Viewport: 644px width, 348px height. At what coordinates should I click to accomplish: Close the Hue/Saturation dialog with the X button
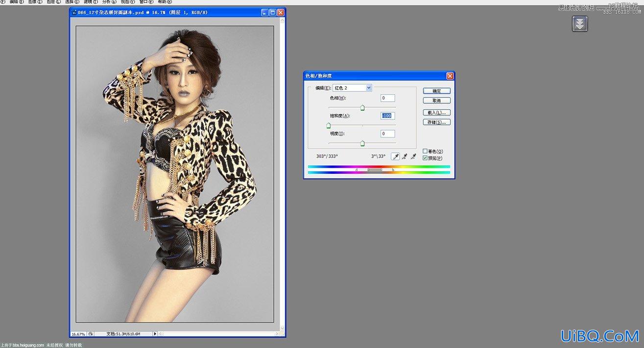tap(450, 76)
